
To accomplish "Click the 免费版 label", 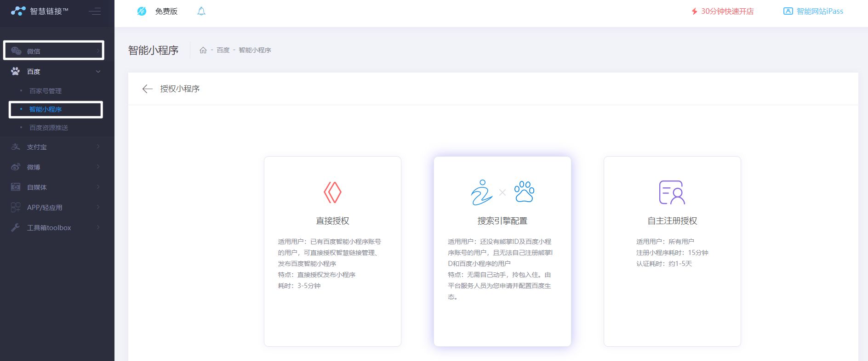I will (166, 11).
